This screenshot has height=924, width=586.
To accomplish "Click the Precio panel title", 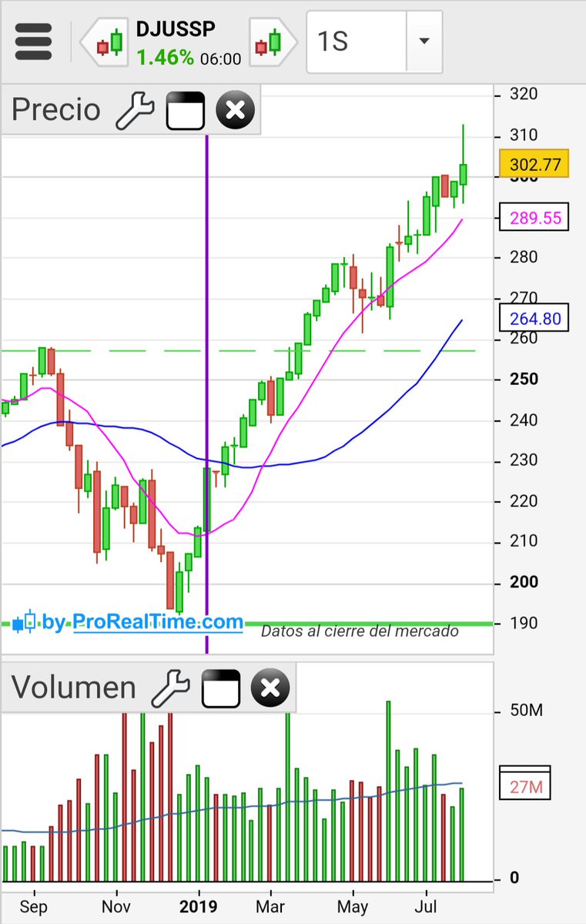I will [56, 110].
